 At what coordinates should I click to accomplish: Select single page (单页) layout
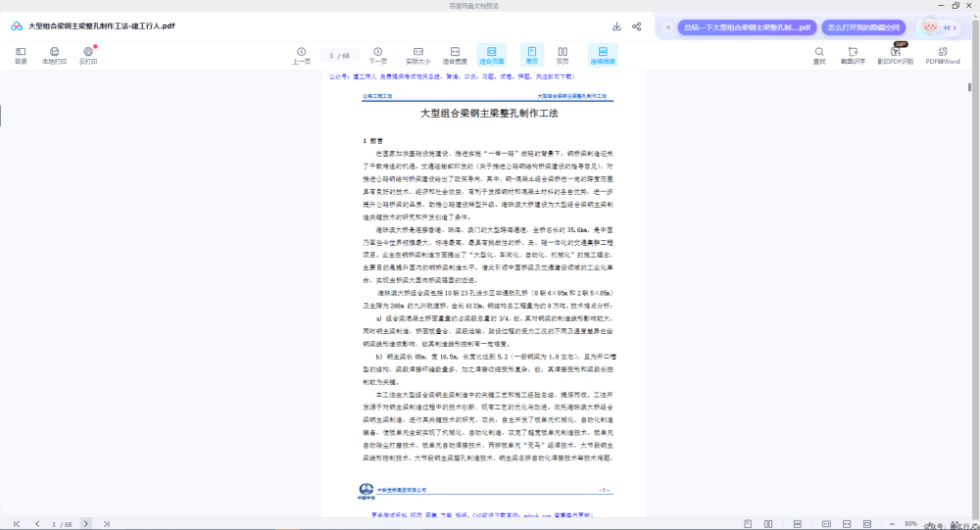532,56
